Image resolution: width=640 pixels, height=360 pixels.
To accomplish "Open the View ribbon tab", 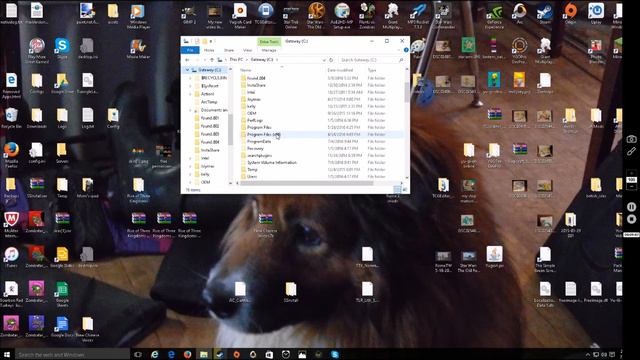I will pyautogui.click(x=247, y=50).
